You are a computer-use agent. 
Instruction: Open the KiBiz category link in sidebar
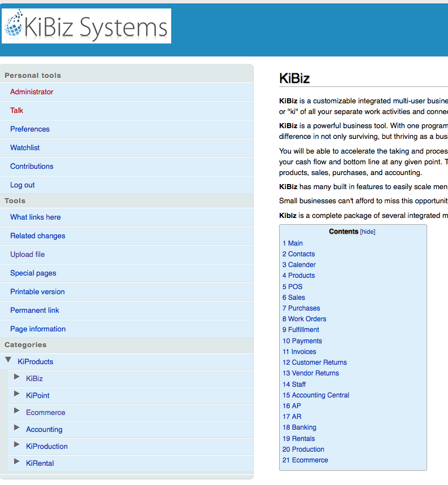tap(34, 379)
